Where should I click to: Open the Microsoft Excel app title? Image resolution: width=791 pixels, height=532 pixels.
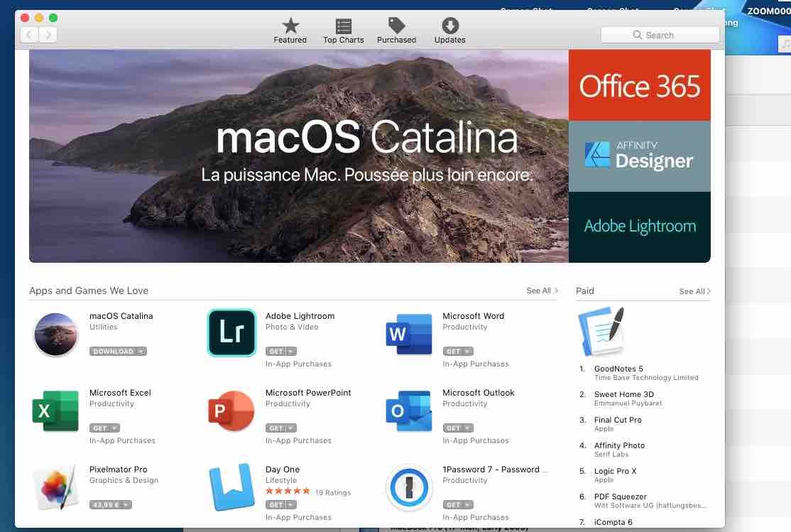(x=120, y=393)
